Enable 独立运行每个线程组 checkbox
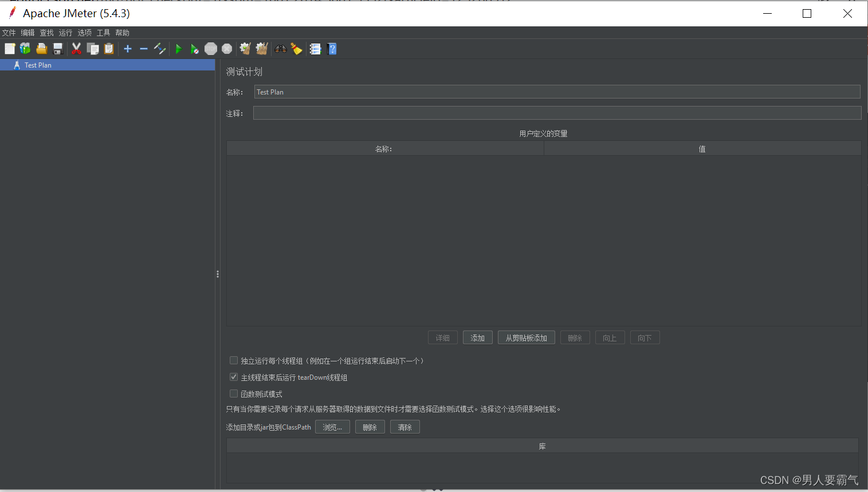The height and width of the screenshot is (492, 868). (234, 360)
